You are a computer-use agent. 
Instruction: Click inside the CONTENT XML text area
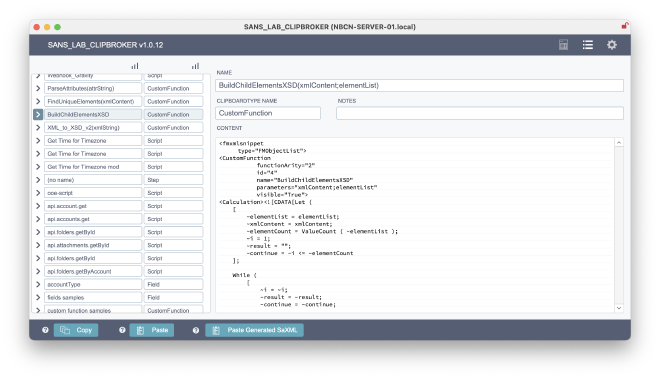(x=415, y=225)
